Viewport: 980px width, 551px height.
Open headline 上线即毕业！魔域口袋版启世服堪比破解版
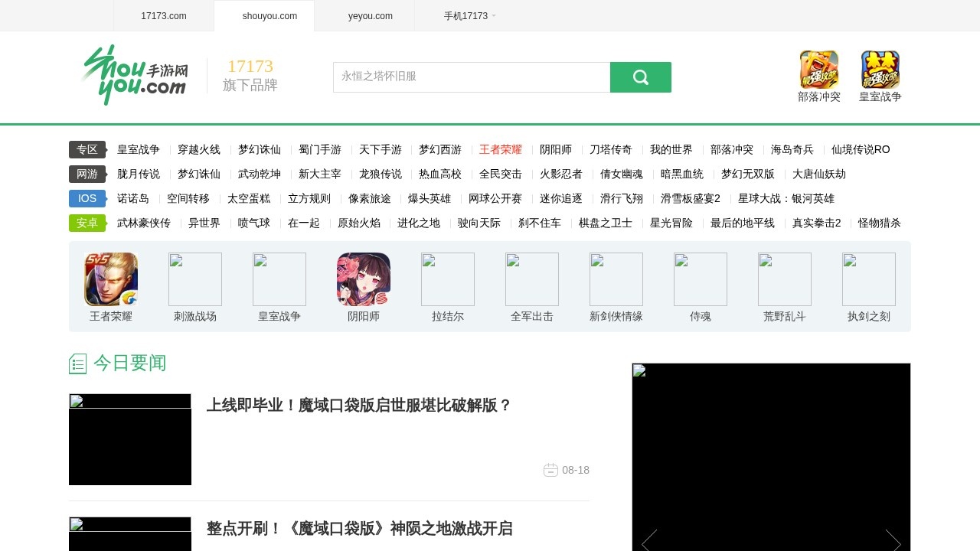(359, 406)
